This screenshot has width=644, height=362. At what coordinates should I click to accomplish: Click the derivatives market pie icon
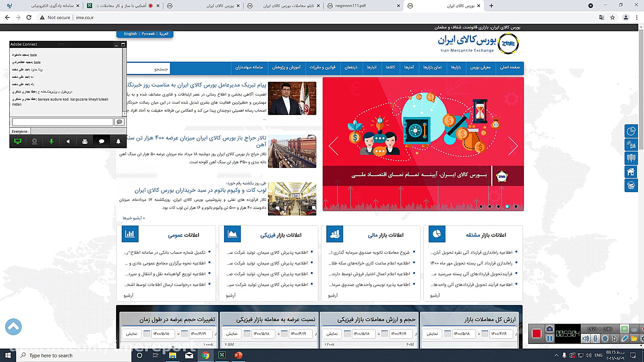[437, 234]
